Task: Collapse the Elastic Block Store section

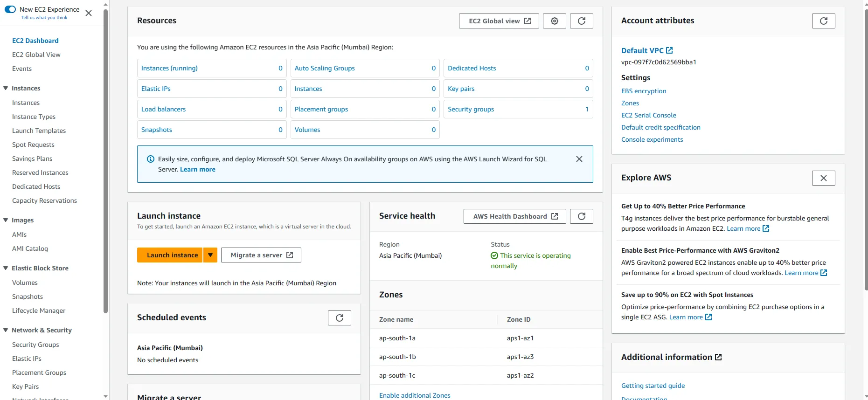Action: pos(6,268)
